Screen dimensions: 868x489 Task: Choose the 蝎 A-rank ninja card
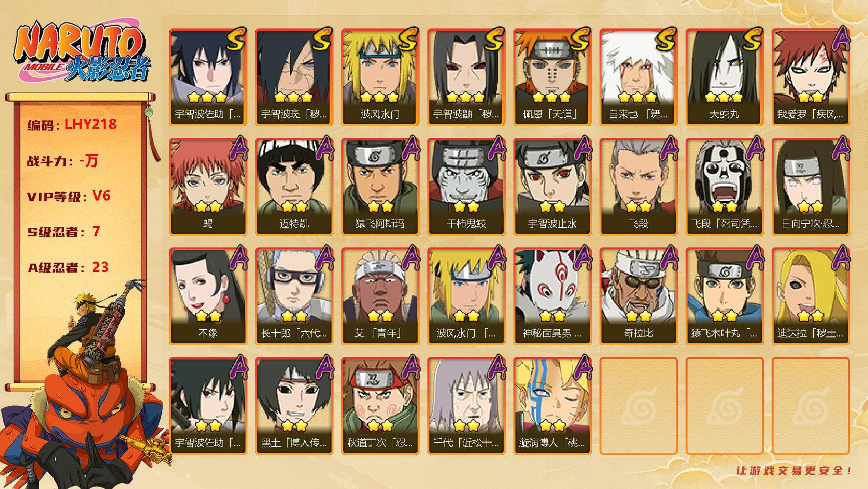click(x=208, y=186)
